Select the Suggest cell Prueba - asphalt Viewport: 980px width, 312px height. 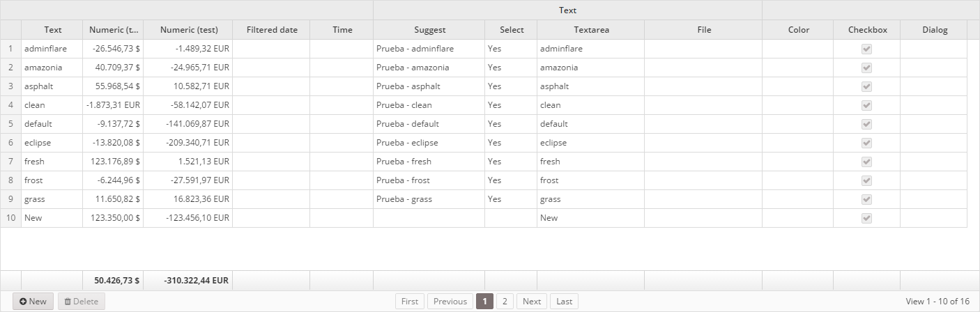pos(429,86)
